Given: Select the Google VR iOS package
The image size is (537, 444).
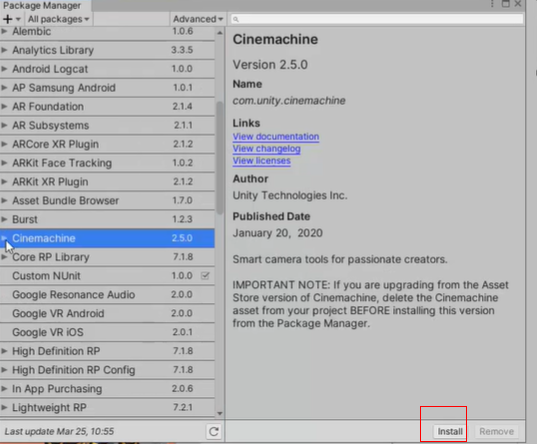Looking at the screenshot, I should (107, 332).
